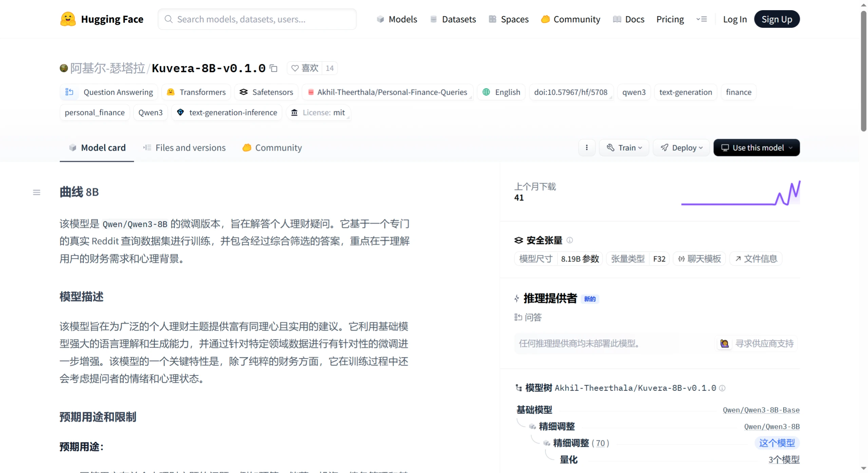Open the 文件信息 file info link
868x473 pixels.
[756, 259]
